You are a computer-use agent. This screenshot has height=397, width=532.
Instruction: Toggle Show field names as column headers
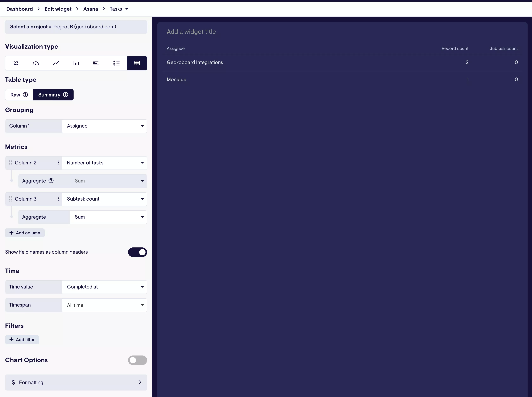click(137, 252)
